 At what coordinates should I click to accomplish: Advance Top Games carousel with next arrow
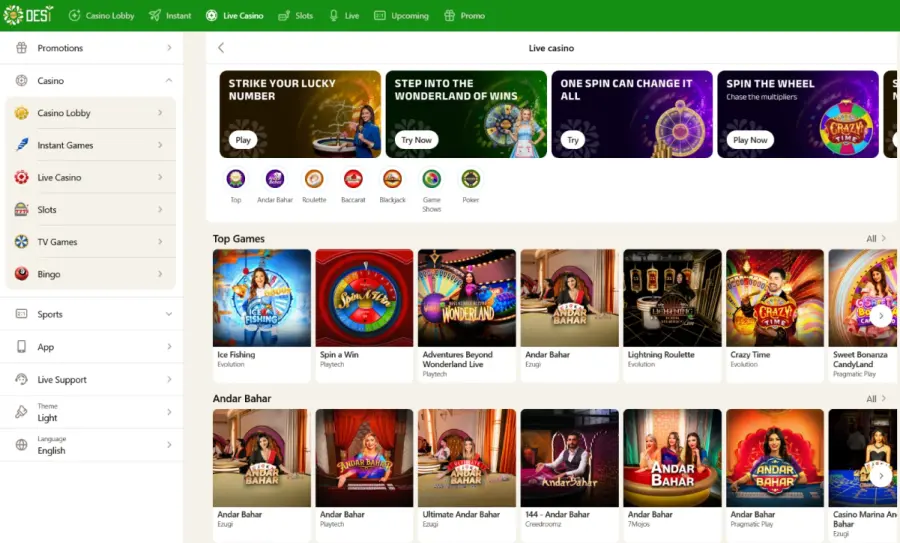tap(881, 316)
